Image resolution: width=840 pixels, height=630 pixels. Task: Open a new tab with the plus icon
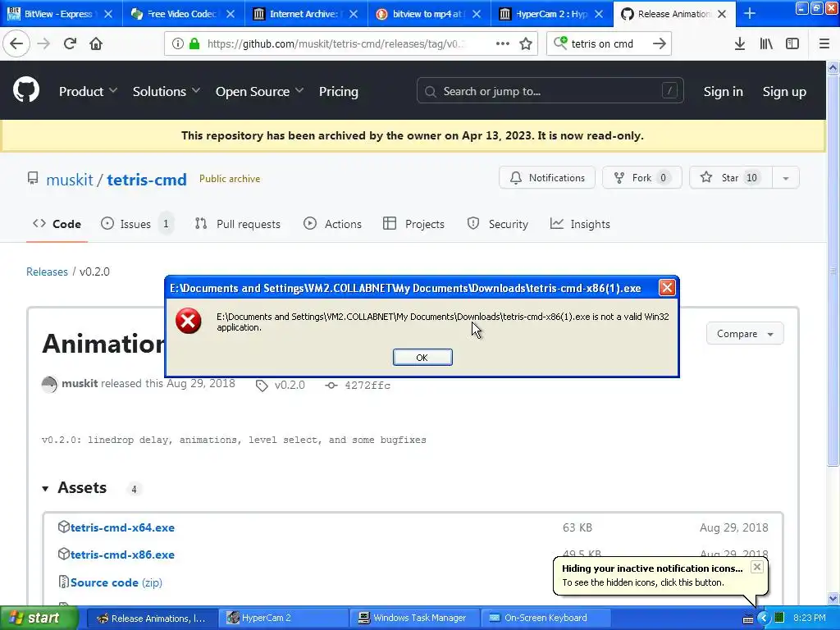(x=750, y=14)
